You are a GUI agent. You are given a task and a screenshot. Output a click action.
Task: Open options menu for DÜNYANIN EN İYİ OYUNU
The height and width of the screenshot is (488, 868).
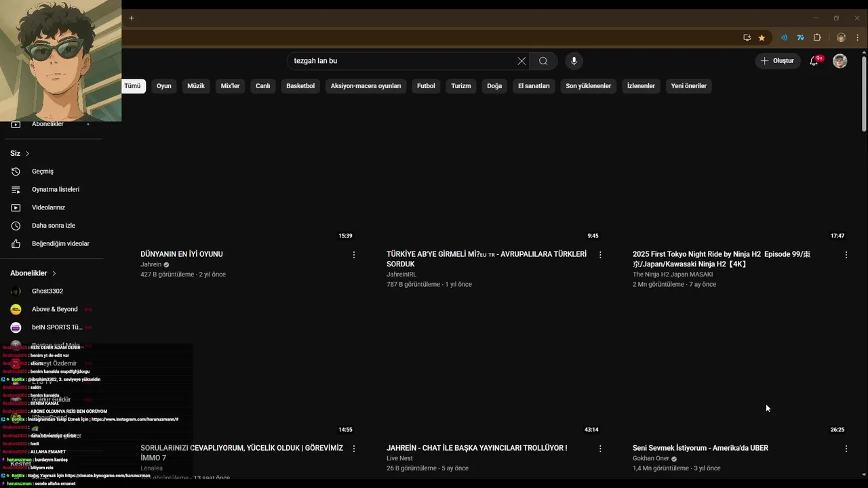354,255
